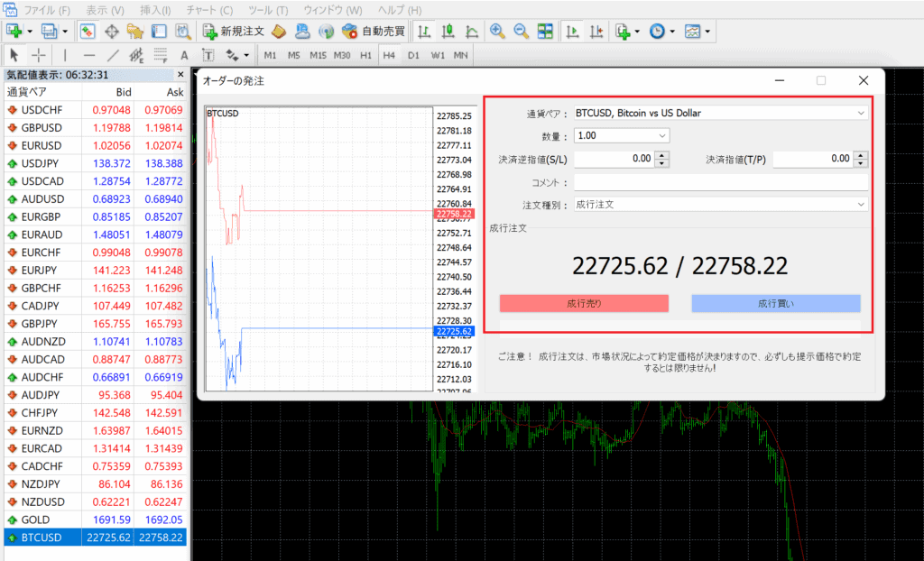Screen dimensions: 924x561
Task: Toggle chart Auto Scroll icon
Action: point(571,31)
